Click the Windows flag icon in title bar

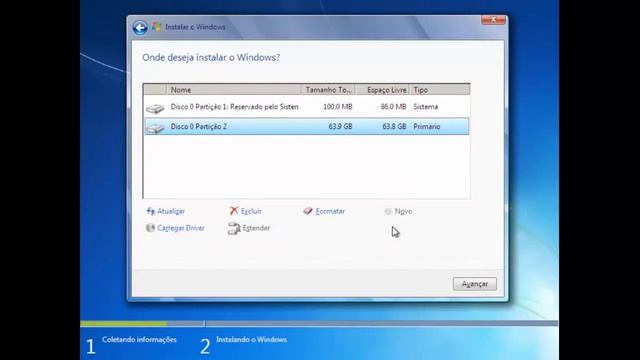(x=157, y=27)
